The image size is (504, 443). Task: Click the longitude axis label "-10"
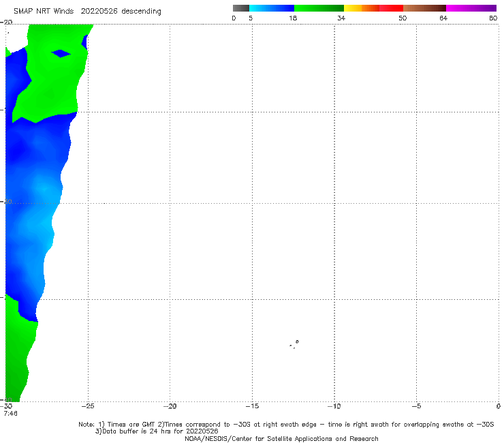[x=334, y=406]
